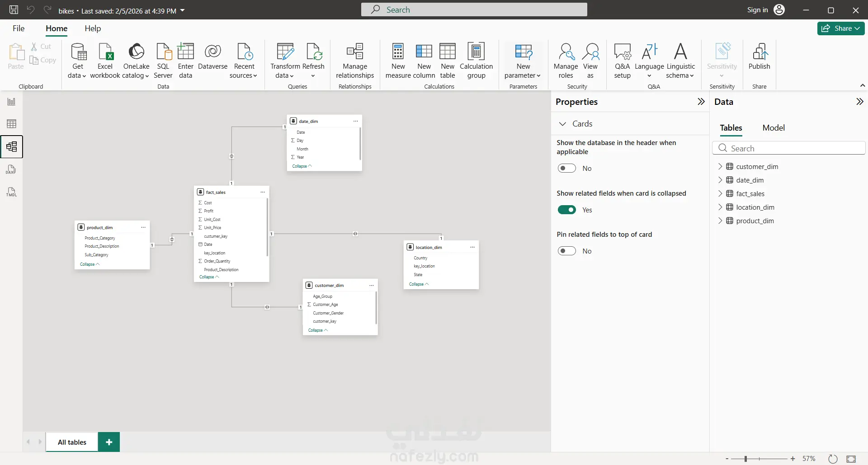868x465 pixels.
Task: Toggle Pin related fields to top
Action: (x=566, y=251)
